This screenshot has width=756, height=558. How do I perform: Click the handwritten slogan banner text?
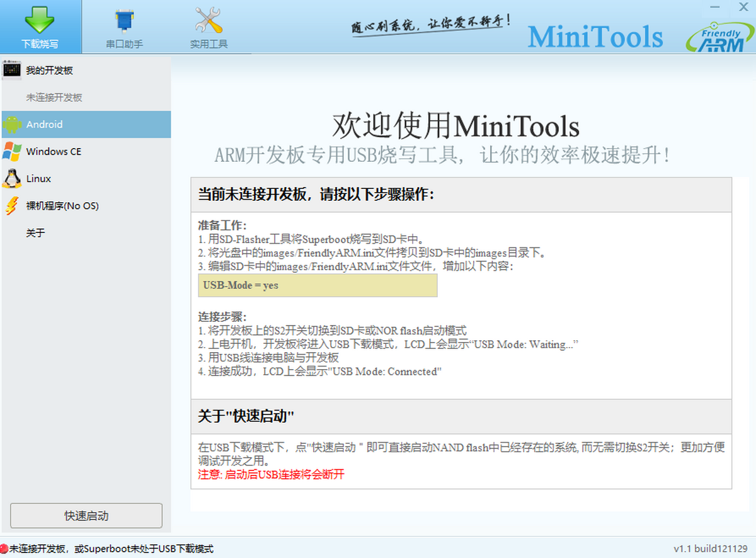tap(431, 25)
